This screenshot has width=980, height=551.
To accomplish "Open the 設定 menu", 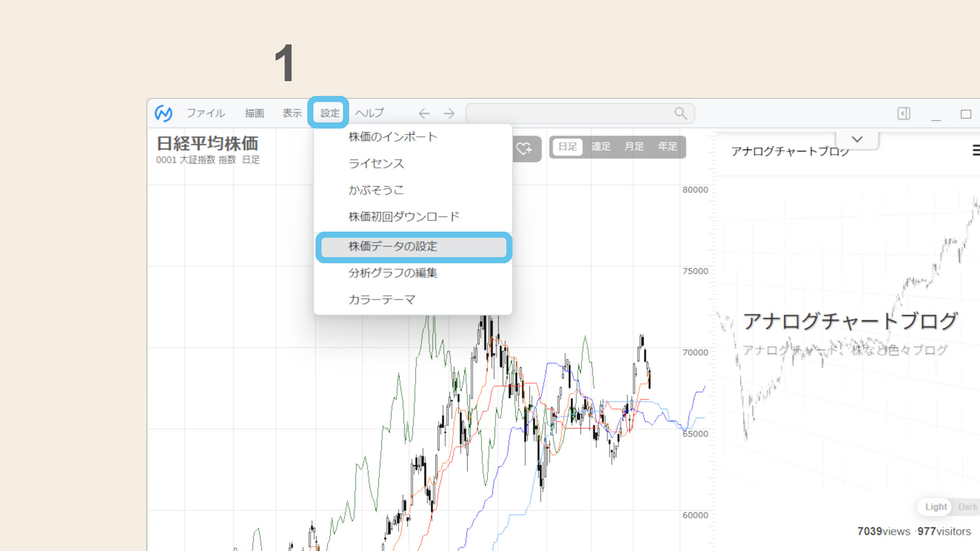I will coord(330,113).
